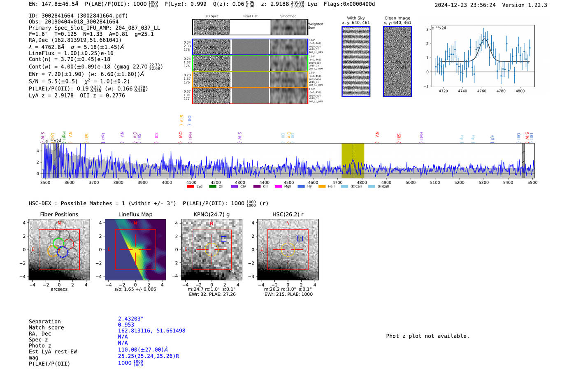Click the P(Lyα): 0.999 header value
This screenshot has width=576, height=392.
186,4
